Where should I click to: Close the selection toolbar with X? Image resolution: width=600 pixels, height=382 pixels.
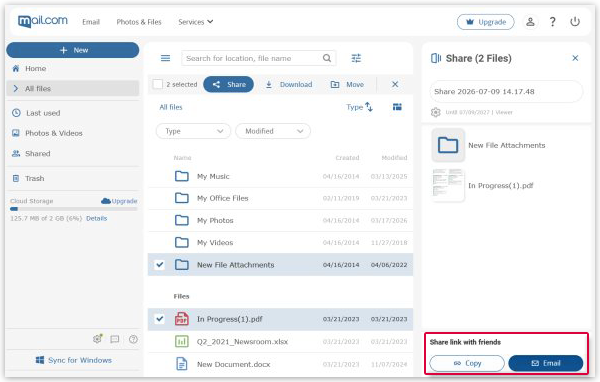click(395, 84)
